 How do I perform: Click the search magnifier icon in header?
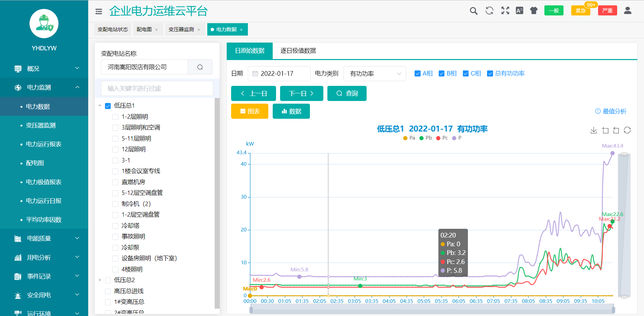tap(473, 11)
